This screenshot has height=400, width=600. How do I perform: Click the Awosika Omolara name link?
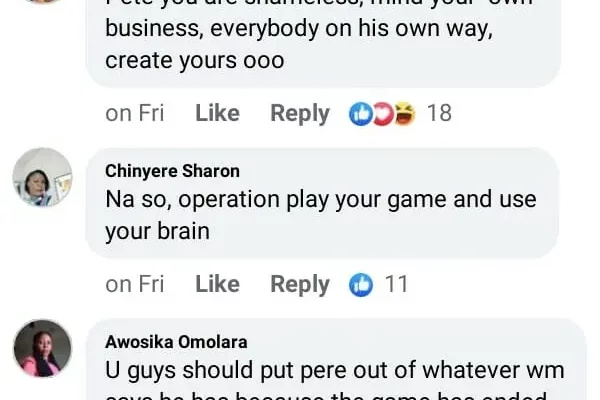tap(177, 341)
